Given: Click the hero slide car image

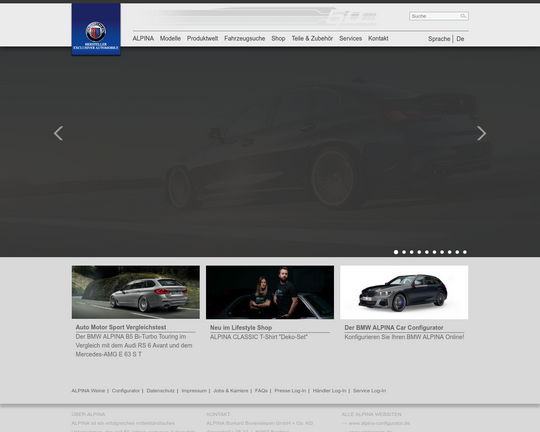Looking at the screenshot, I should pos(270,152).
